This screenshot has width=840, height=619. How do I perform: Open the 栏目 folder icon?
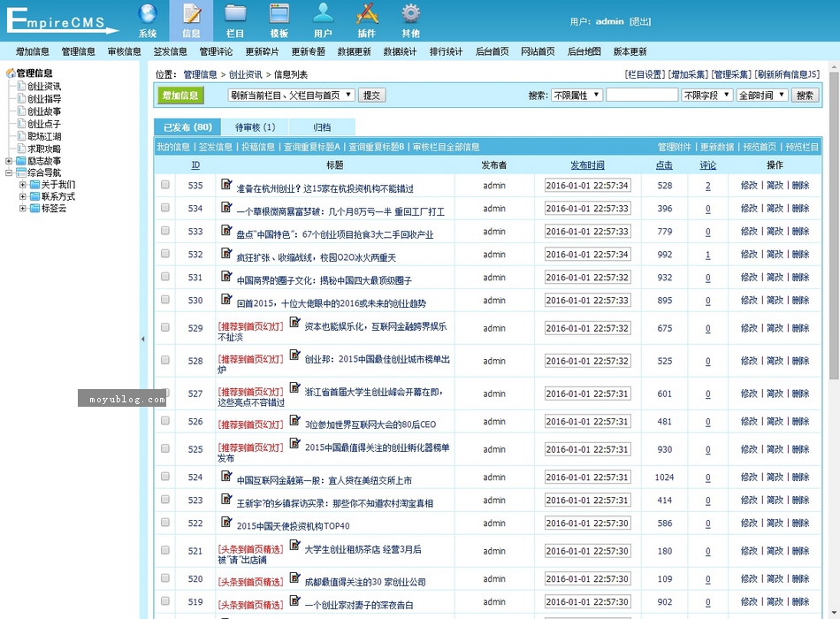pos(235,14)
